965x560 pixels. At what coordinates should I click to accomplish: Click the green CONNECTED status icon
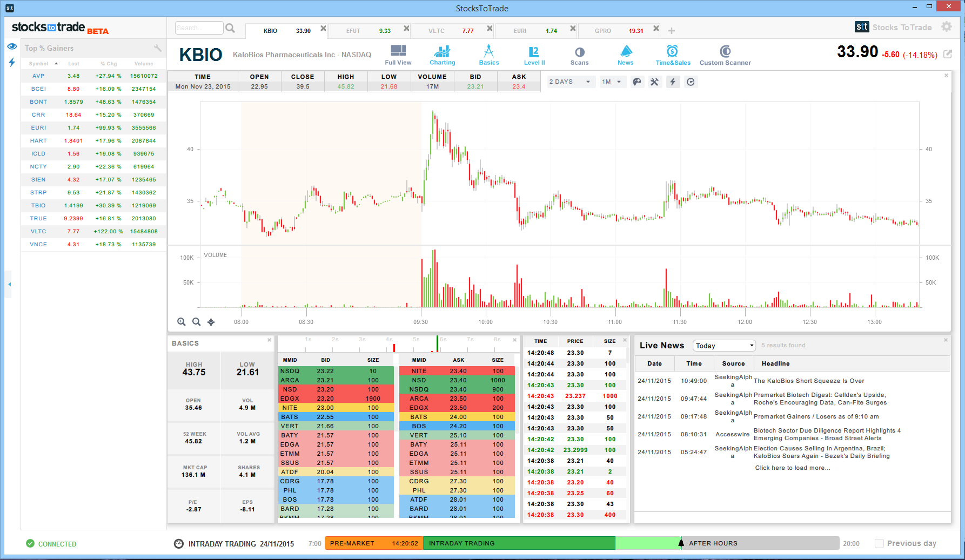30,544
